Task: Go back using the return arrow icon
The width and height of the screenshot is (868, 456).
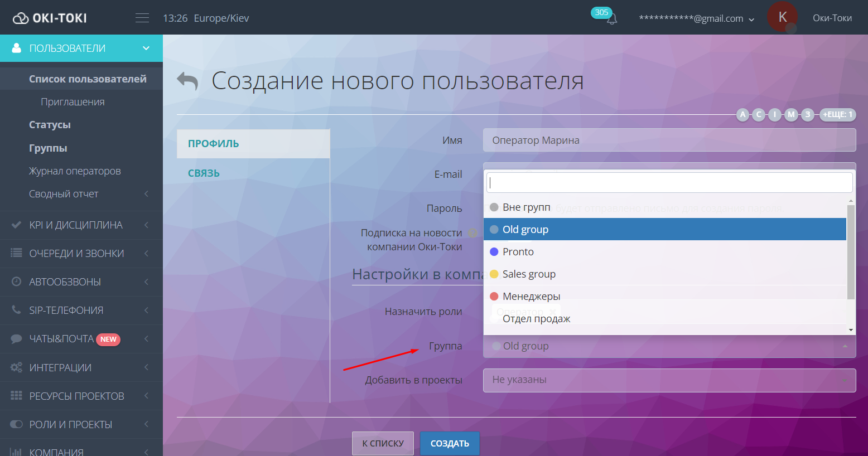Action: pos(187,81)
